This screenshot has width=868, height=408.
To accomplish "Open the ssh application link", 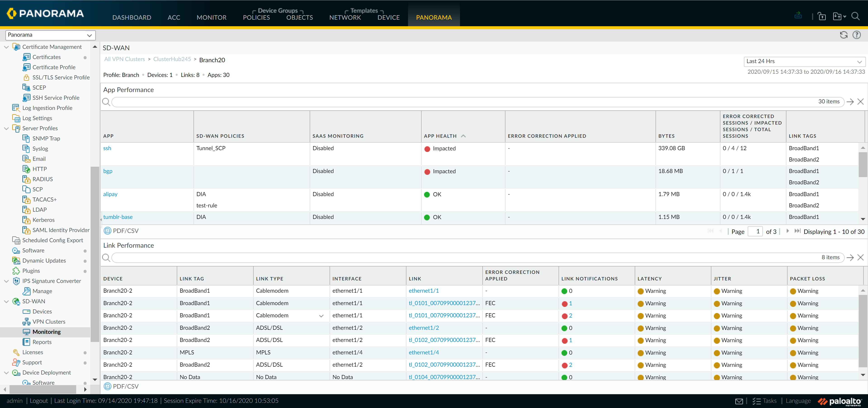I will [107, 148].
